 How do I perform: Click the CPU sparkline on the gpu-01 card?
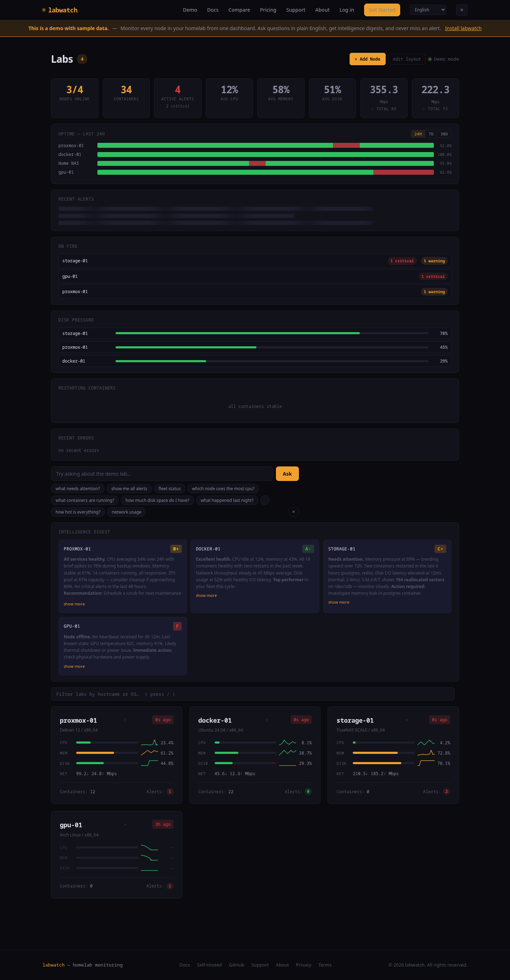[x=149, y=847]
